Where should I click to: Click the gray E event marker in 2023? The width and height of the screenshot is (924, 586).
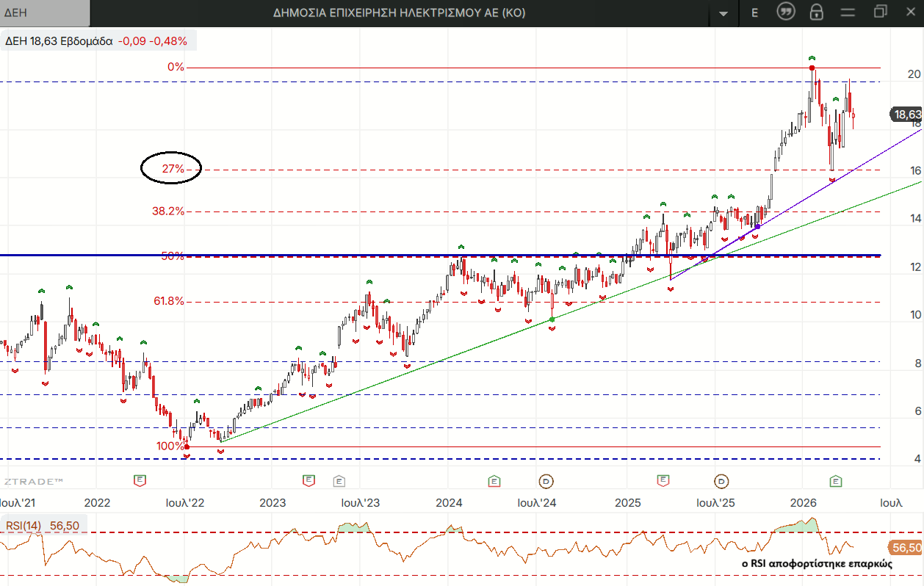click(x=339, y=481)
